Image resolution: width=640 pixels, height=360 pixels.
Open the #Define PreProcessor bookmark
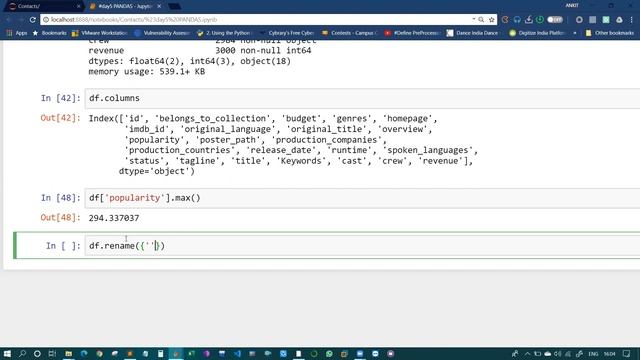click(412, 33)
